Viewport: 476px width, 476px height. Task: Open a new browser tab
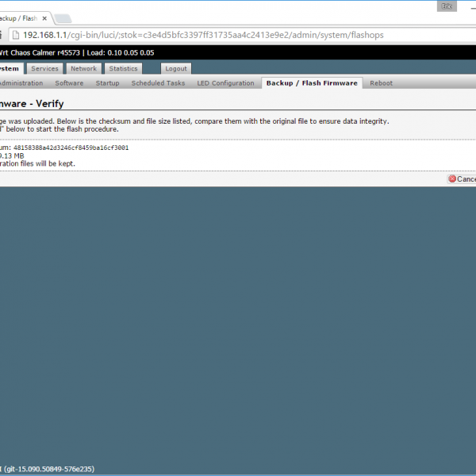coord(63,17)
